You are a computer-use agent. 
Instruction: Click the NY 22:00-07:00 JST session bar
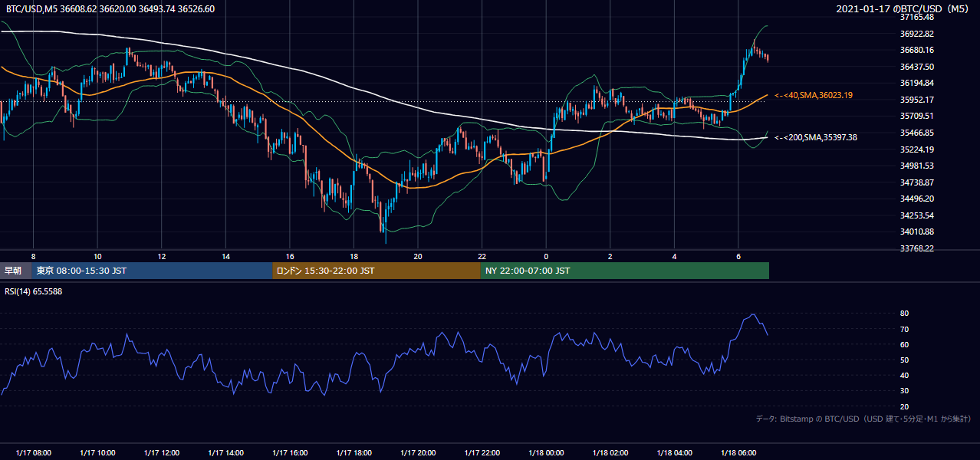pos(625,271)
